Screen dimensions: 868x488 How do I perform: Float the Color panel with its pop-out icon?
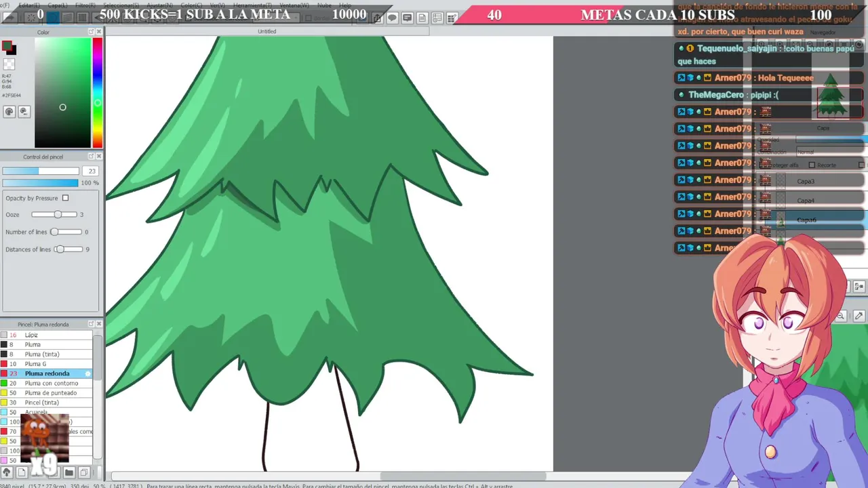[91, 32]
